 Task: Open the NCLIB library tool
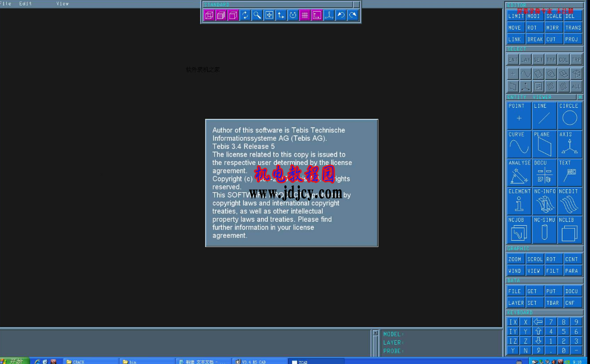point(570,230)
